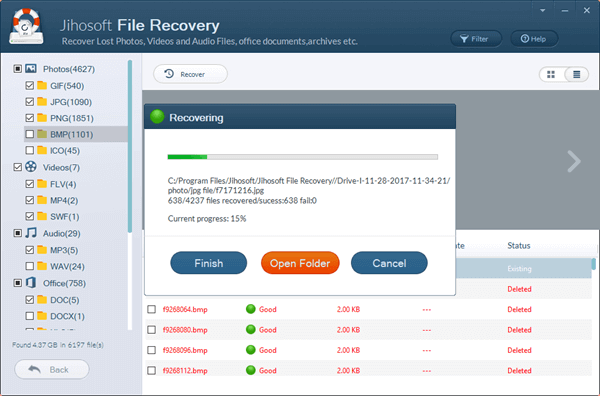Click the green Good status dot for f9268112.bmp

click(x=251, y=370)
